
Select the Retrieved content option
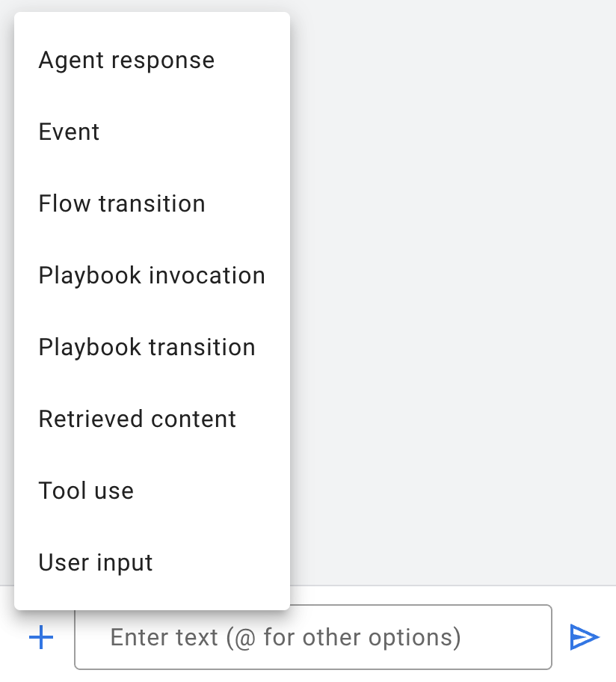click(138, 420)
